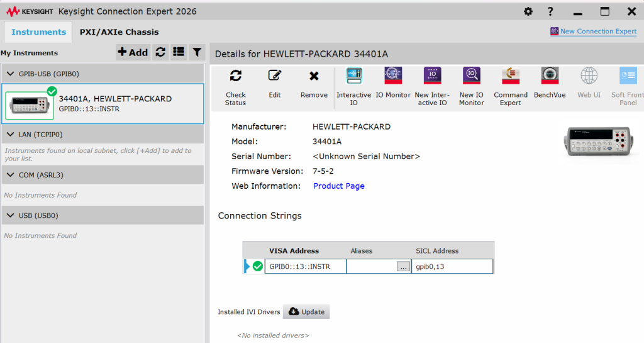644x343 pixels.
Task: Open Help question mark icon
Action: click(550, 11)
